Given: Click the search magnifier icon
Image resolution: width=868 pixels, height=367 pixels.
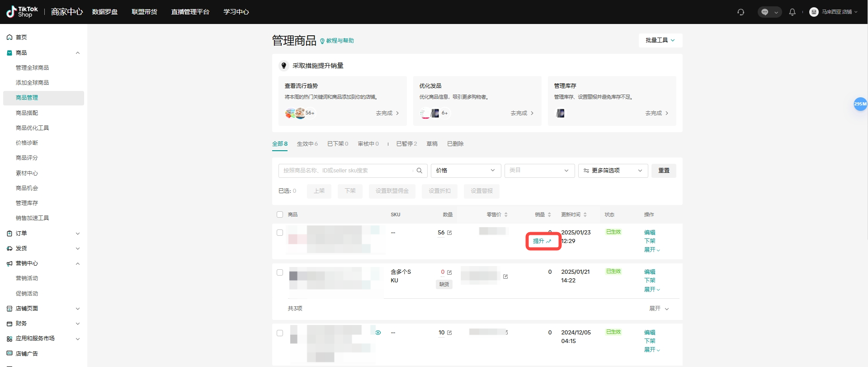Looking at the screenshot, I should (419, 171).
